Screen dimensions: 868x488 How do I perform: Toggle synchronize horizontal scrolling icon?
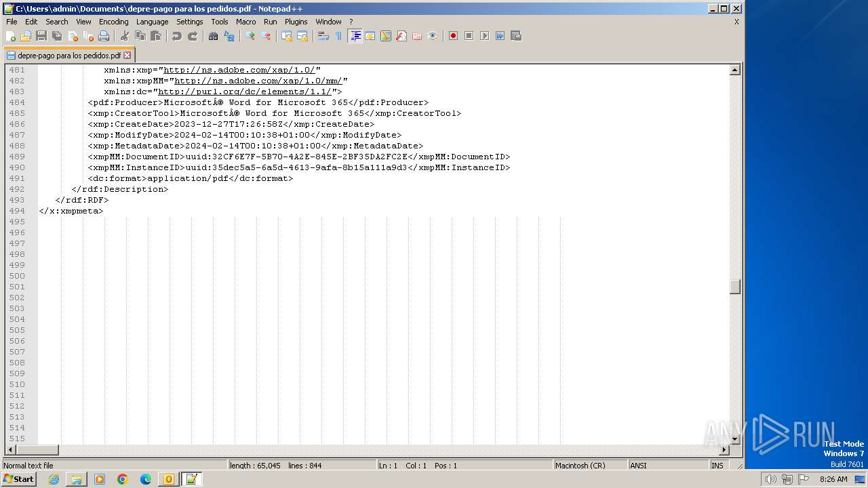click(302, 36)
